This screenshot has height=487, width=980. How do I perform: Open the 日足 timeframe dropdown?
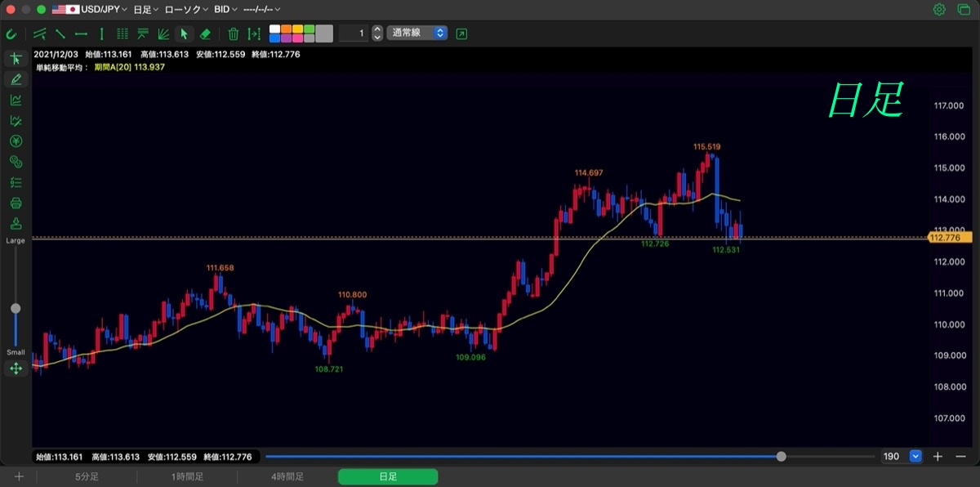146,10
